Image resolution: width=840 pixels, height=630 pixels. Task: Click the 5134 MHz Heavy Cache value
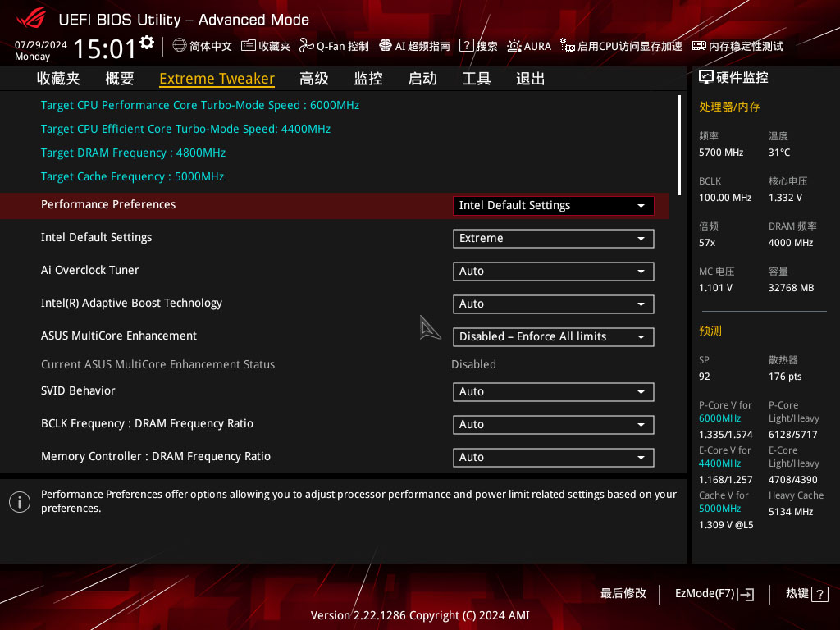[x=791, y=512]
